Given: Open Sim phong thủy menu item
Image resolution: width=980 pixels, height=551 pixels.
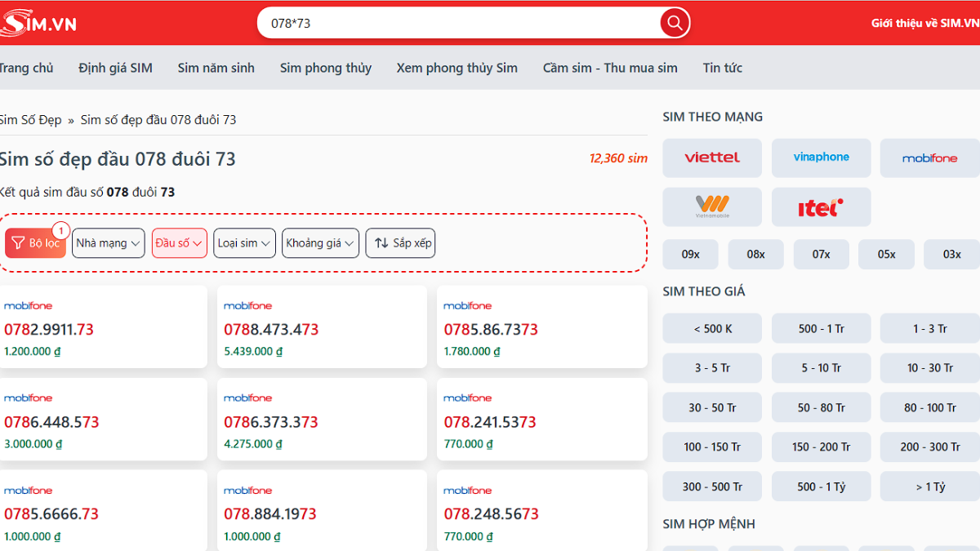Looking at the screenshot, I should point(325,68).
